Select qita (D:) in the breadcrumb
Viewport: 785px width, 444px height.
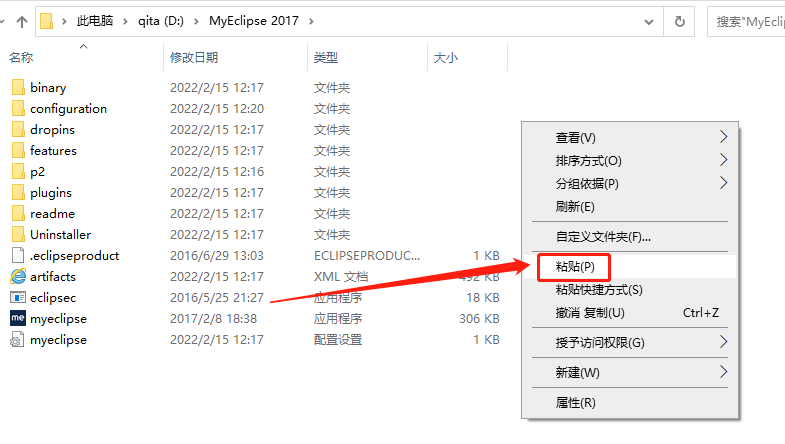(x=161, y=21)
